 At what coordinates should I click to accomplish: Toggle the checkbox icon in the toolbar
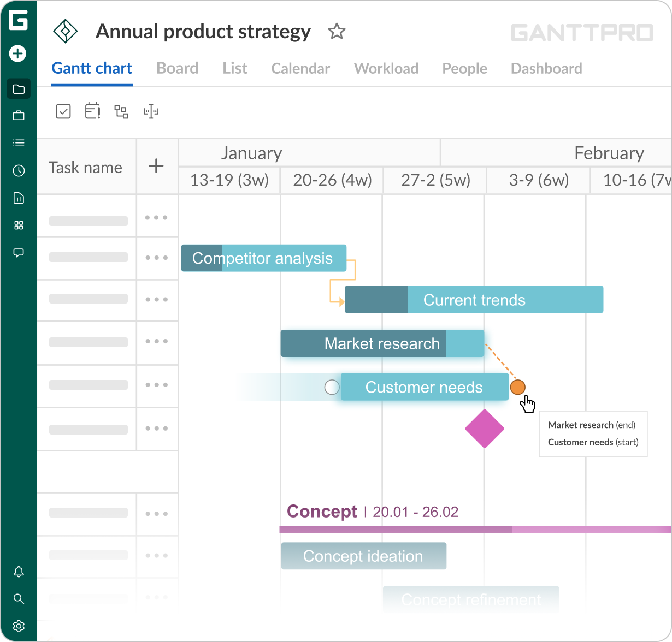point(63,112)
